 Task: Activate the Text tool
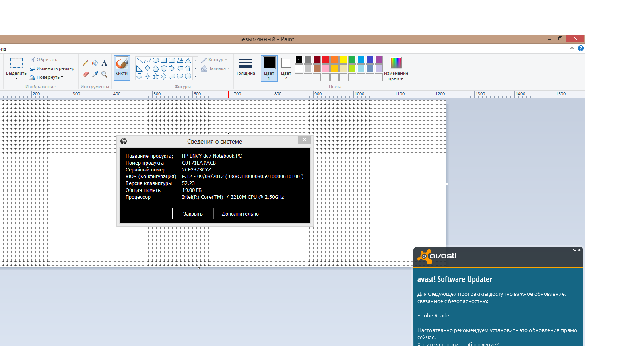coord(104,63)
